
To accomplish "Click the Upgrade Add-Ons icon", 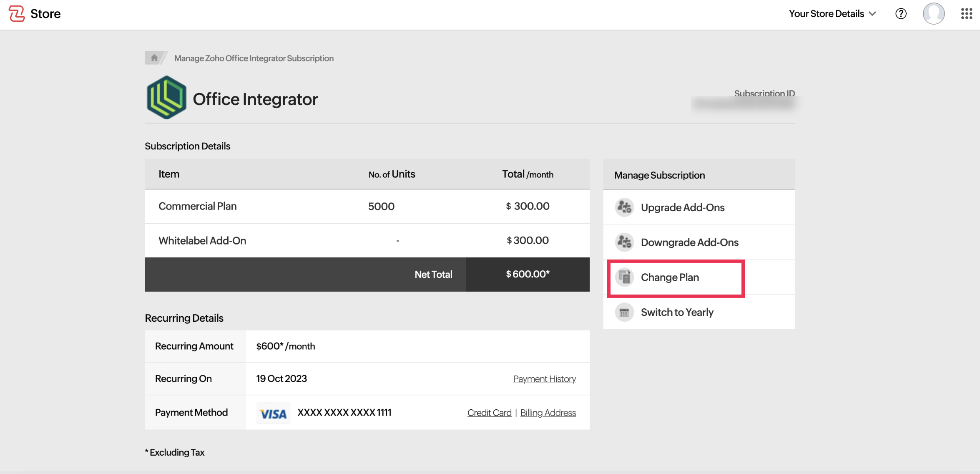I will click(x=624, y=207).
